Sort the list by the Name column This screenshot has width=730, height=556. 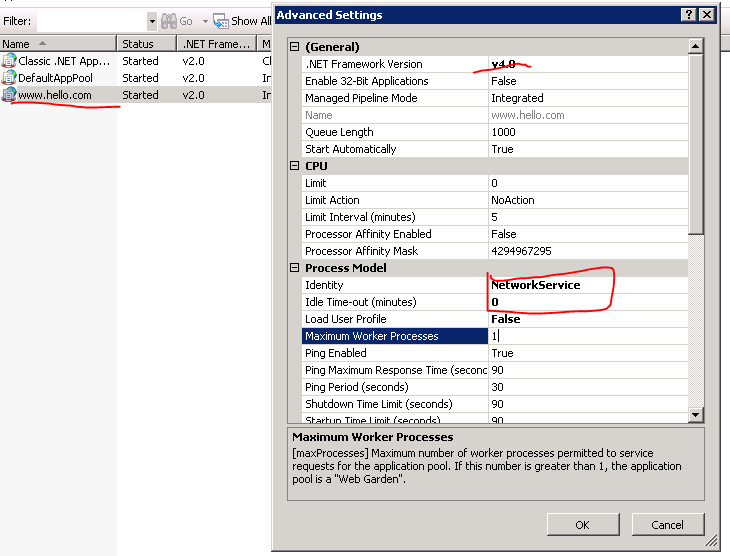[x=58, y=44]
